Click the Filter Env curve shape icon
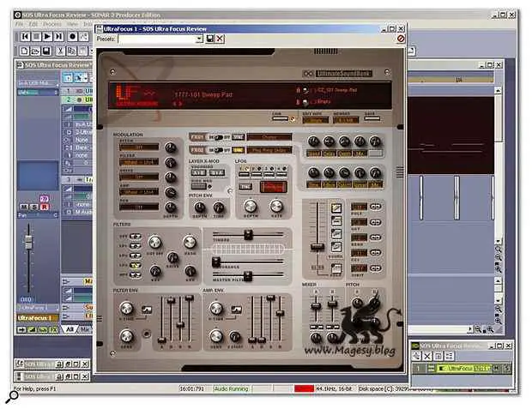Viewport: 532px width, 409px height. tap(147, 310)
